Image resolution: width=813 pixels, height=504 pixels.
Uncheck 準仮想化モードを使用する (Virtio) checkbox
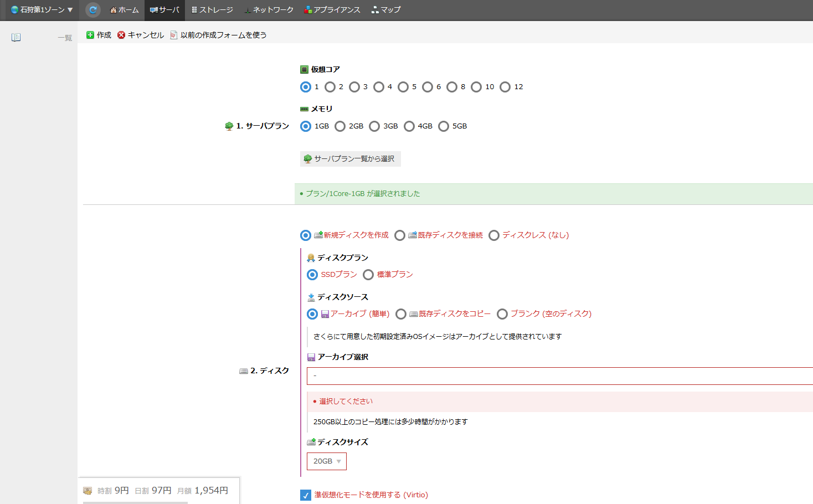(x=306, y=495)
